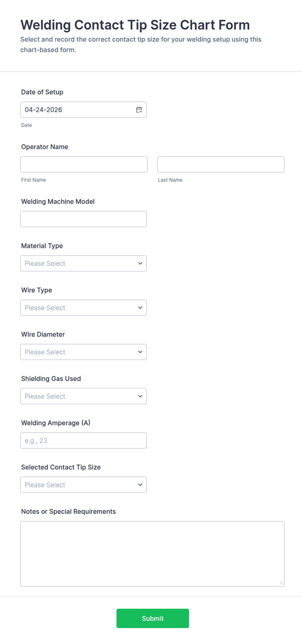This screenshot has width=302, height=644.
Task: Click the Welding Contact Tip Size Chart heading
Action: 135,25
